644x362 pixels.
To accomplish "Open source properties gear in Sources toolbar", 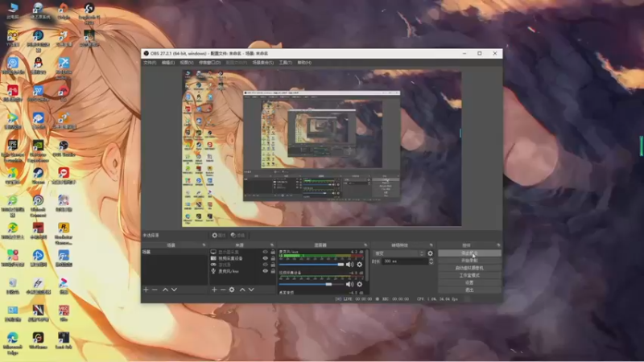I will (232, 290).
